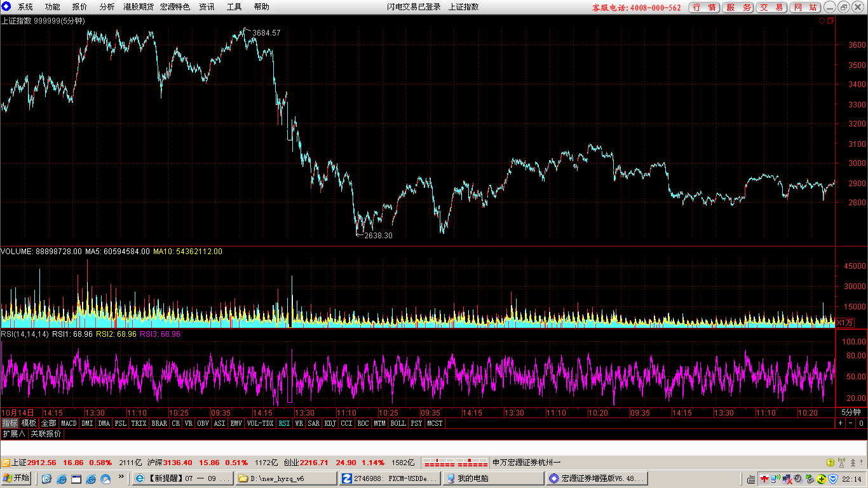This screenshot has height=488, width=868.
Task: Switch indicator to MACD
Action: [x=69, y=423]
